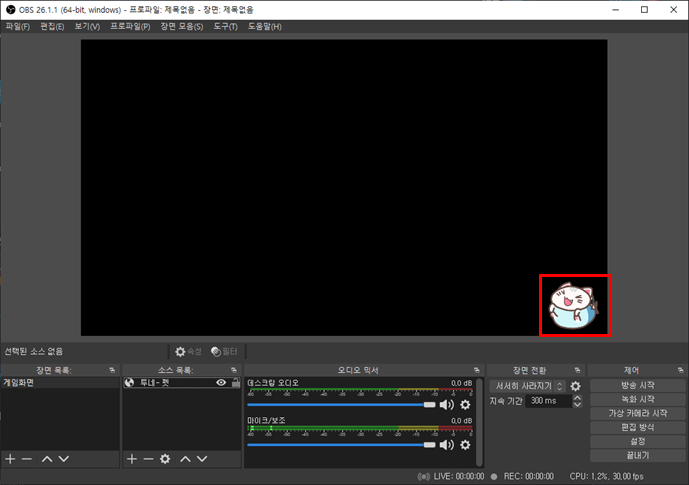Open the 프로파일(P) menu
This screenshot has height=485, width=689.
pos(130,26)
